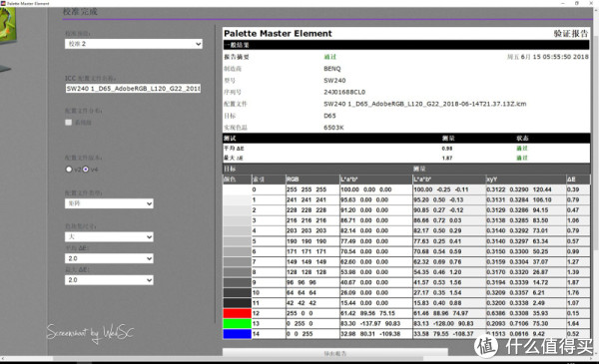Image resolution: width=599 pixels, height=364 pixels.
Task: Click the export report button below the table
Action: click(x=335, y=353)
